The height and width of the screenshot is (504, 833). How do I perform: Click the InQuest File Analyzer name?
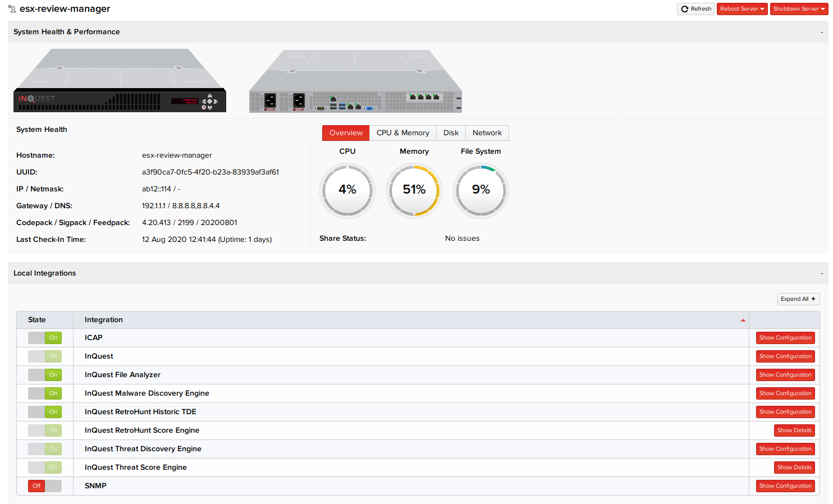pos(122,375)
